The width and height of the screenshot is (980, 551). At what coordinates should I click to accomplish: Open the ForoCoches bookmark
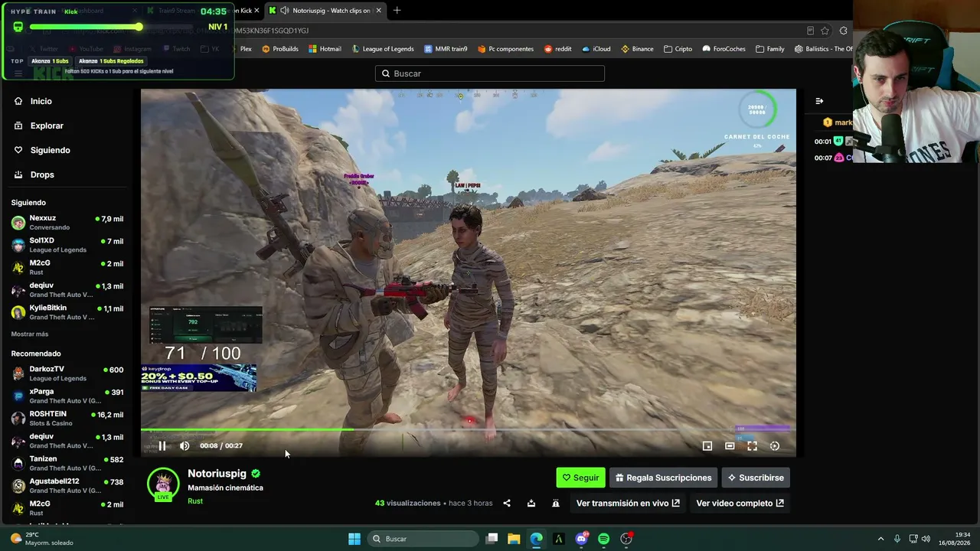pyautogui.click(x=724, y=49)
